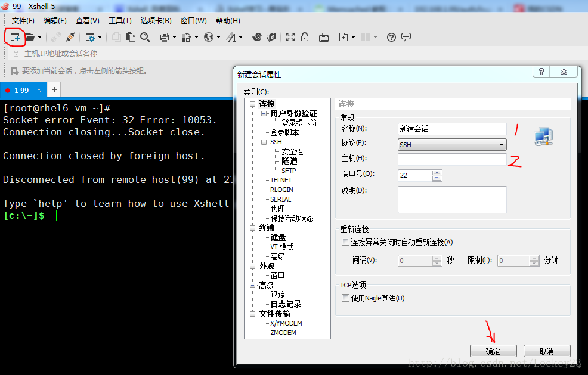
Task: Open the 窗口(W) menu
Action: pyautogui.click(x=193, y=21)
